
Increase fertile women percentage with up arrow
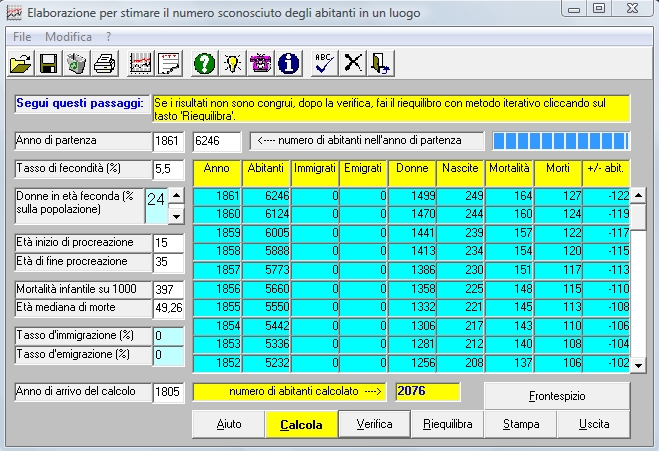coord(176,196)
